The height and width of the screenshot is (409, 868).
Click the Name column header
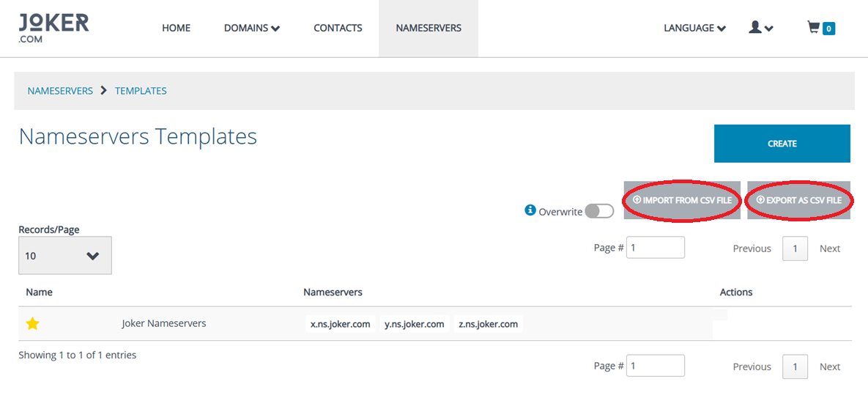40,292
